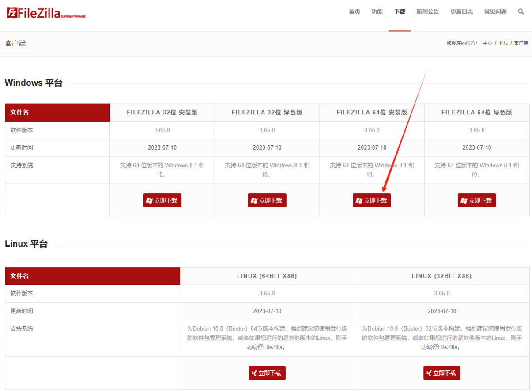
Task: Click breadcrumb link 下载
Action: click(503, 43)
